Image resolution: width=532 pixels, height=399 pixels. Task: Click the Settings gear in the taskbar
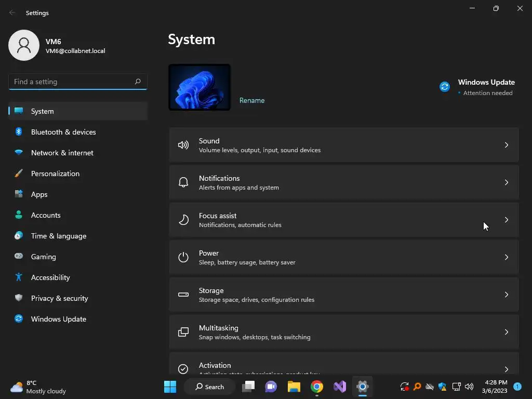[362, 387]
